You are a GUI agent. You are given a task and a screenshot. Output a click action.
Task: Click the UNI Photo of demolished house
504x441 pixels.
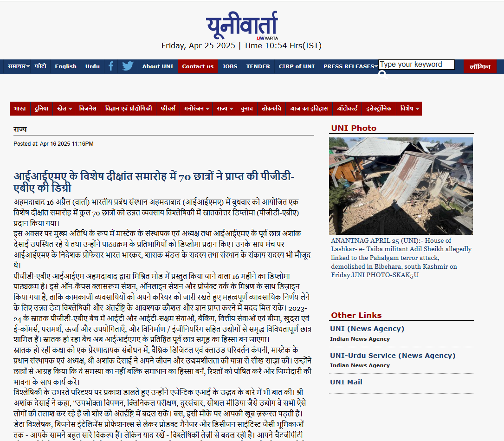pos(401,186)
